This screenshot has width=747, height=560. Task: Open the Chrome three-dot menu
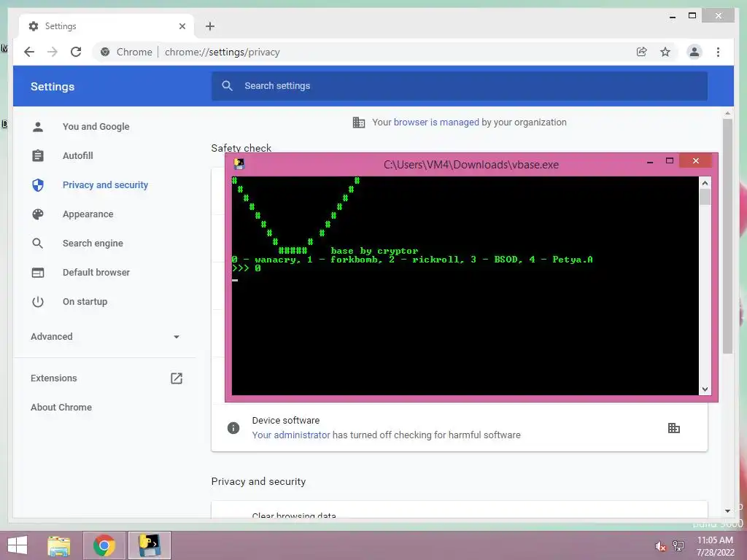coord(718,52)
